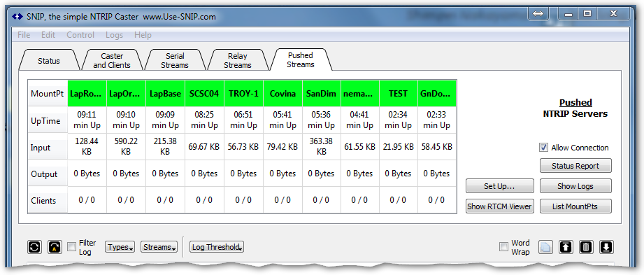Image resolution: width=644 pixels, height=275 pixels.
Task: Click the trash can clear-log icon
Action: (586, 247)
